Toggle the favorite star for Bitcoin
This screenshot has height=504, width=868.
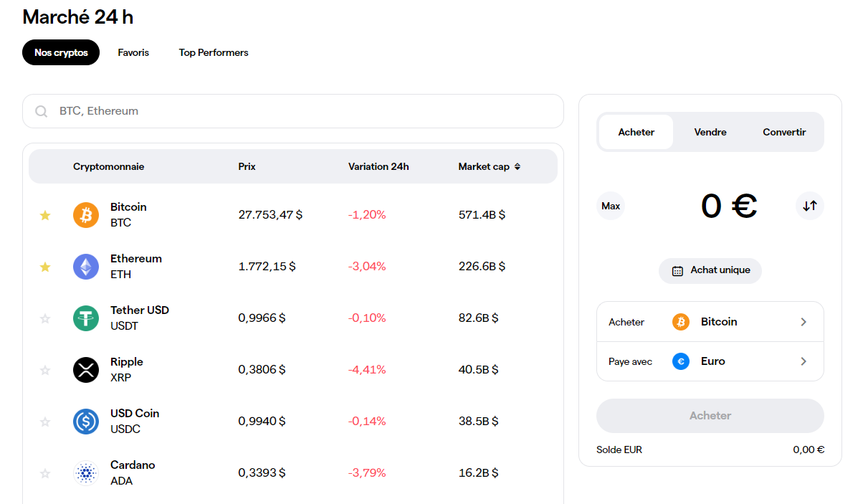tap(45, 215)
